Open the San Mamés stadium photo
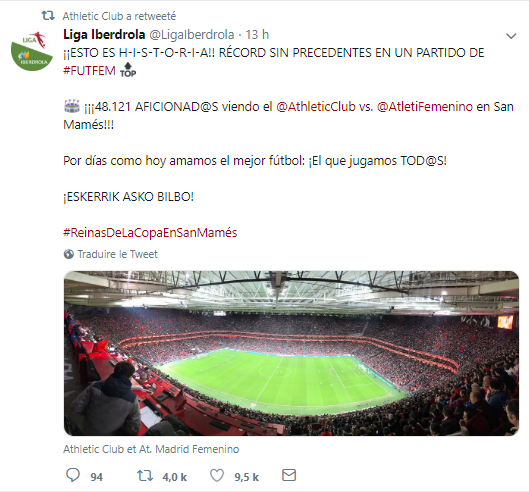This screenshot has width=529, height=492. (x=291, y=353)
